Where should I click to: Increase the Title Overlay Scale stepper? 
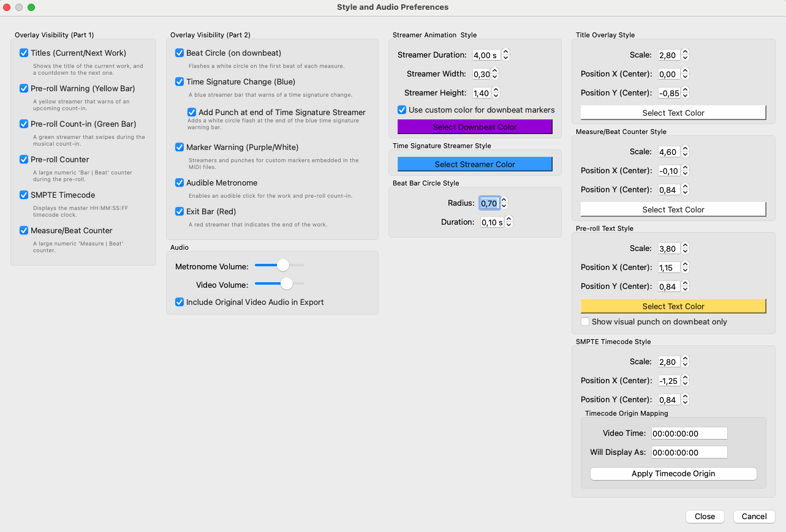(685, 52)
